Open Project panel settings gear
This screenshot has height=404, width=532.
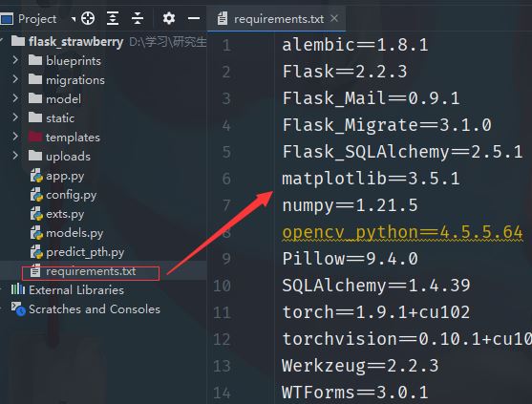[x=169, y=18]
